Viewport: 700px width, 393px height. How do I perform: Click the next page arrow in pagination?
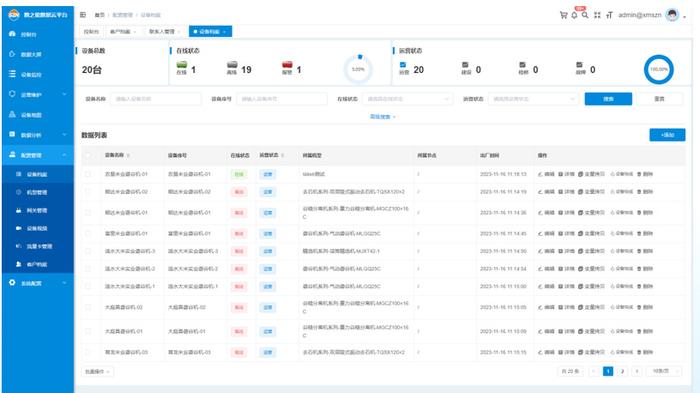[x=637, y=371]
